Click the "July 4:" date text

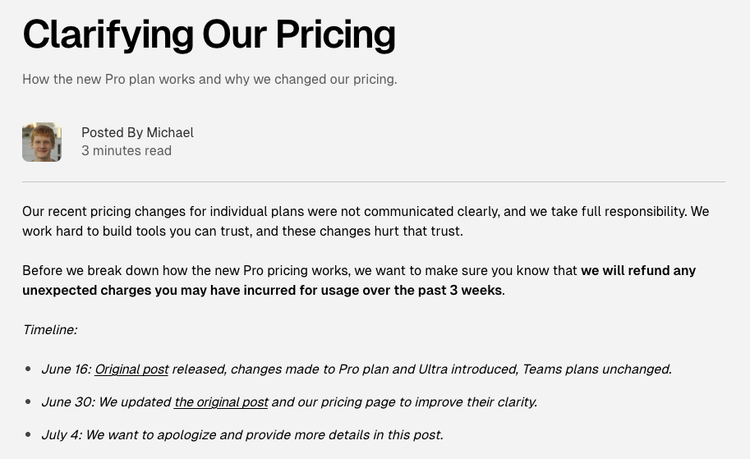coord(61,435)
